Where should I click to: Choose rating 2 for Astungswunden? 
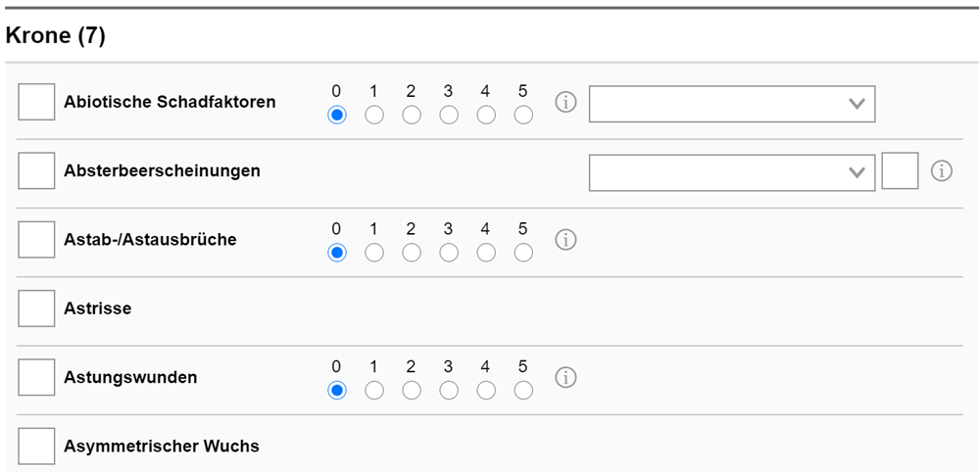[x=412, y=390]
